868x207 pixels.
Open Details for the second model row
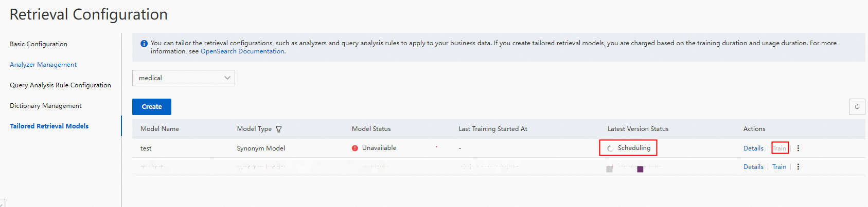click(753, 167)
